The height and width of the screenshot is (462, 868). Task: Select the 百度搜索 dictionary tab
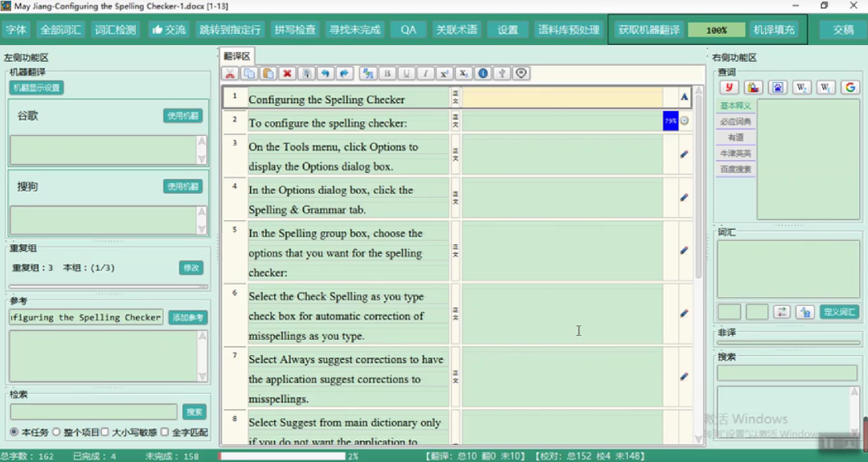point(735,170)
